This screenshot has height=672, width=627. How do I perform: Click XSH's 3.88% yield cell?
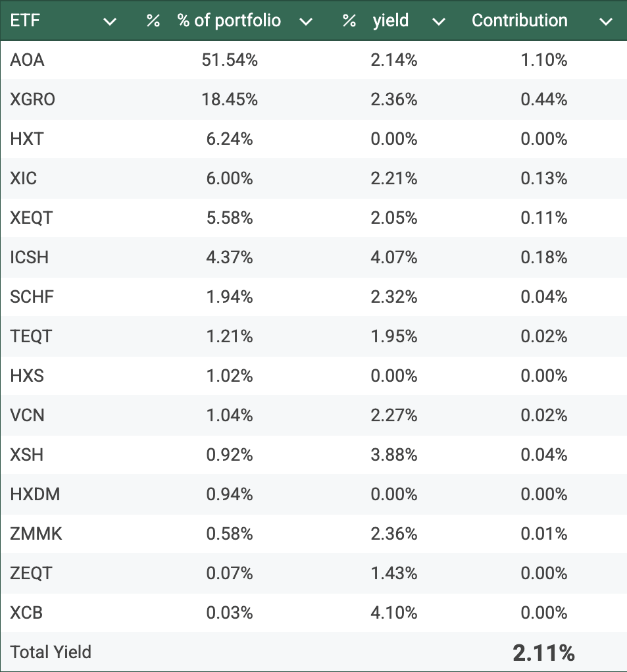pos(393,455)
